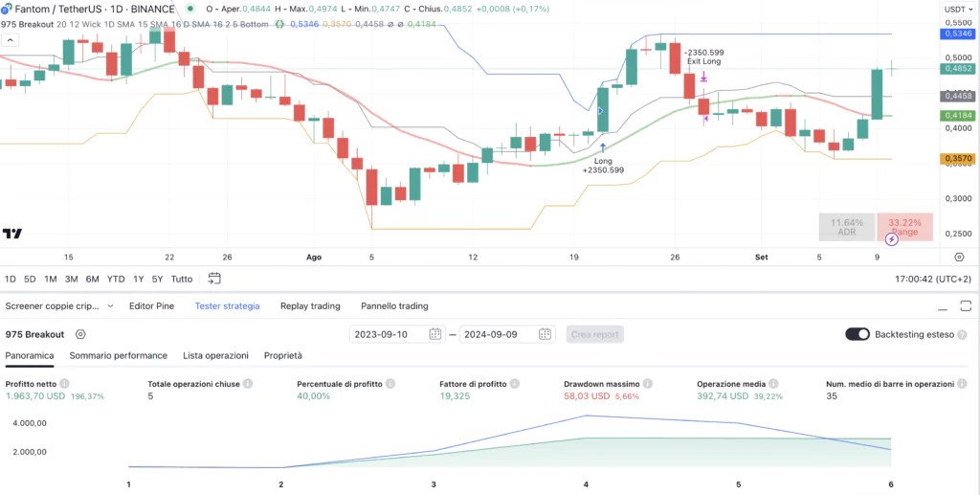Open chart settings gear at bottom right
This screenshot has height=495, width=980.
coord(959,257)
